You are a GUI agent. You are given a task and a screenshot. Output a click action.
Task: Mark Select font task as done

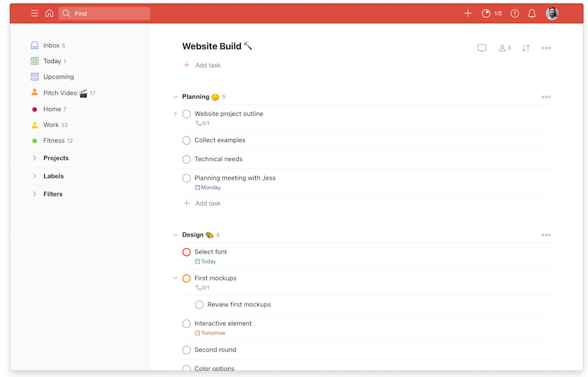(x=186, y=252)
